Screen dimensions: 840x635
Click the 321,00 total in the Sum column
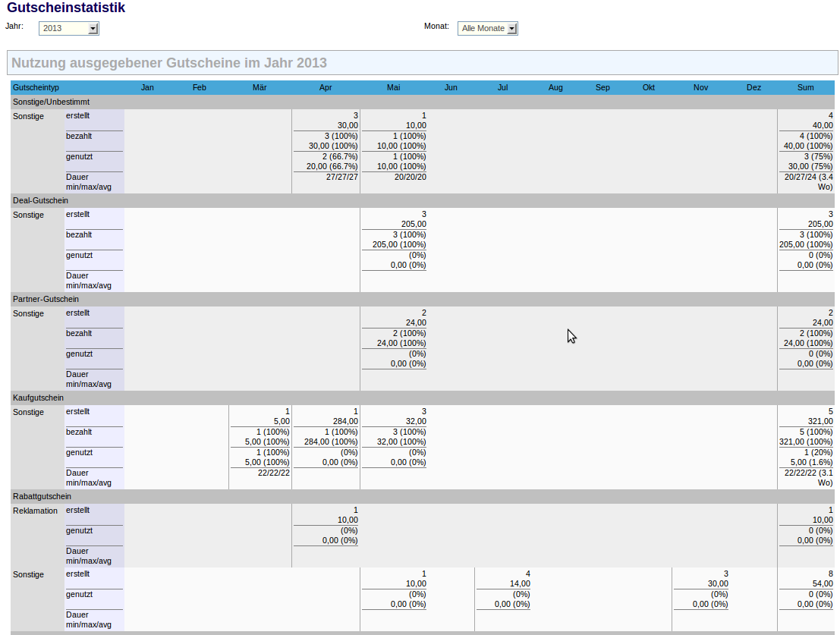pyautogui.click(x=818, y=422)
